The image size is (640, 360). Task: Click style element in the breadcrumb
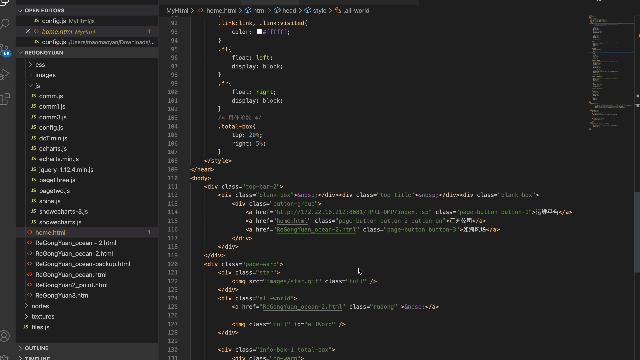(x=319, y=11)
